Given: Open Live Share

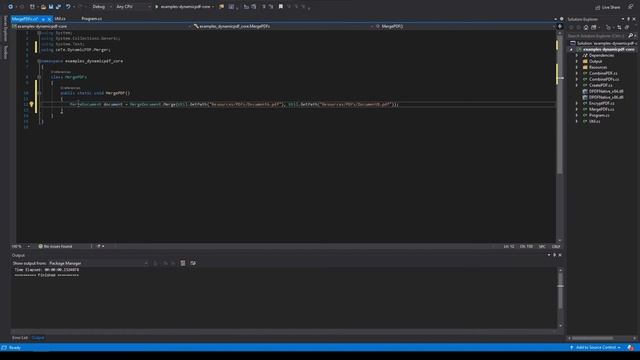Looking at the screenshot, I should tap(608, 7).
